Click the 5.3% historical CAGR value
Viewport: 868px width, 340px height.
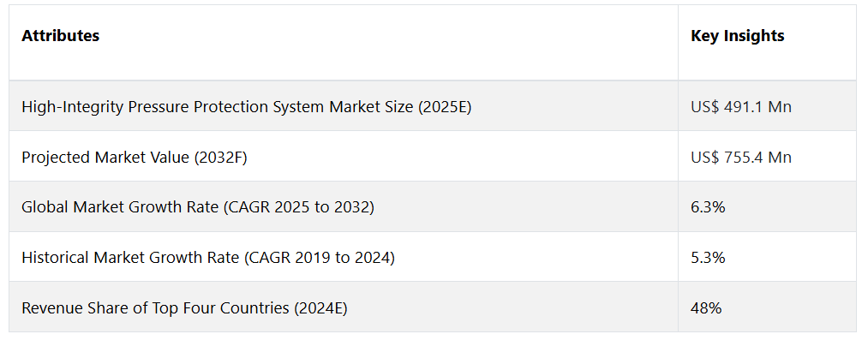(708, 258)
